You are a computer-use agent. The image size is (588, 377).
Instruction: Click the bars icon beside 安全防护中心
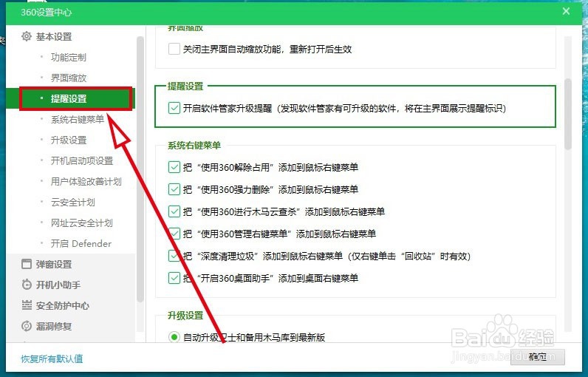tap(27, 305)
